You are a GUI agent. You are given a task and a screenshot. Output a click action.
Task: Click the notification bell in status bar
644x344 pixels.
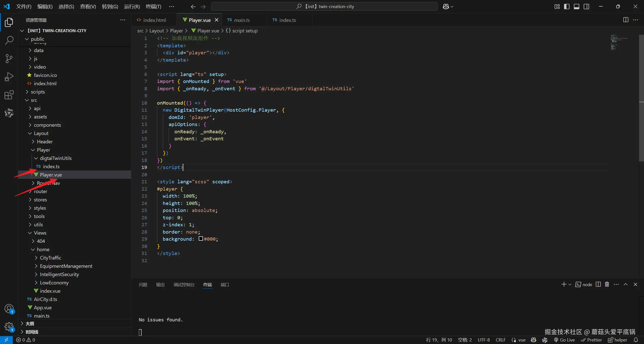click(x=636, y=340)
